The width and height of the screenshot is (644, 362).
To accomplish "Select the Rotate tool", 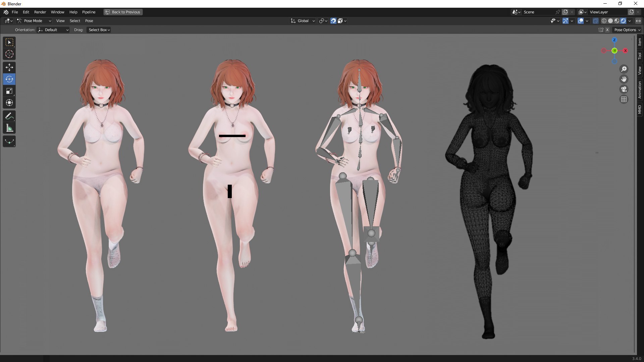I will click(x=9, y=79).
